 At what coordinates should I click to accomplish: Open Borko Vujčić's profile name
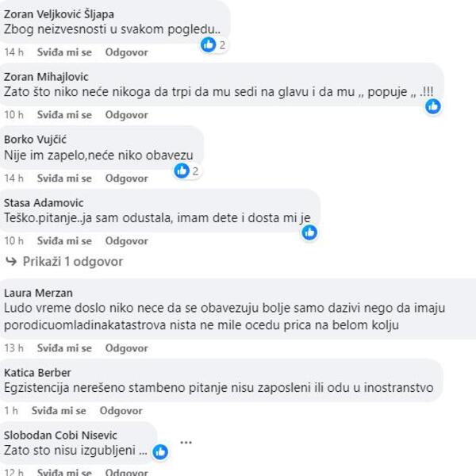[36, 140]
